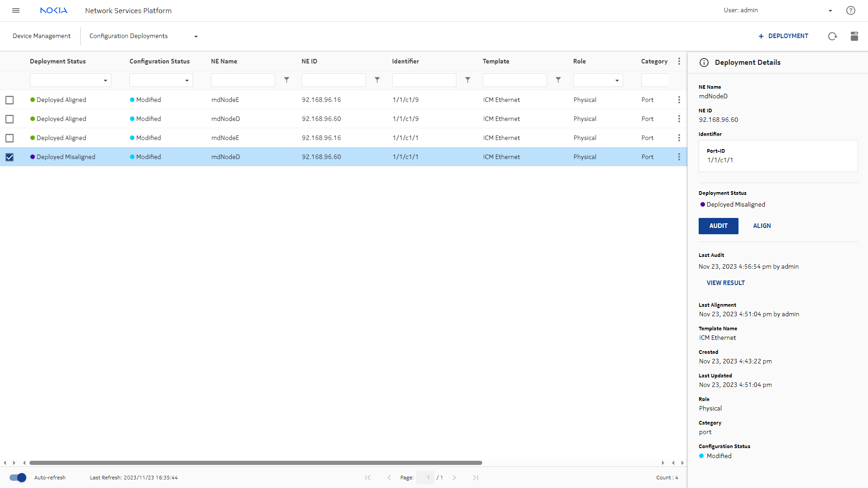Select the first mdNodeE deployment checkbox

[10, 100]
